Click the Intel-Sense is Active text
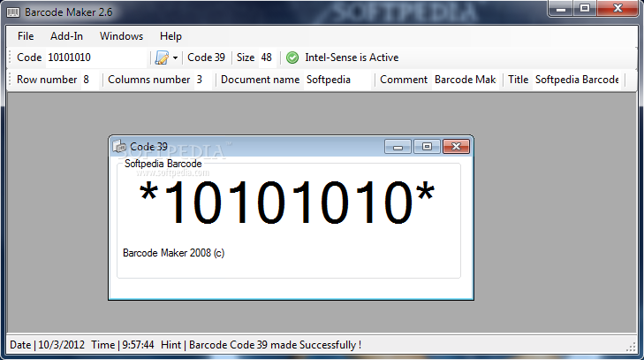 click(x=352, y=57)
